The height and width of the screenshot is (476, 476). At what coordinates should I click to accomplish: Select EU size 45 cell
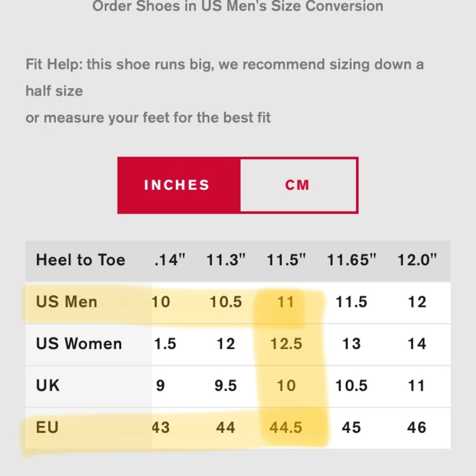point(351,428)
